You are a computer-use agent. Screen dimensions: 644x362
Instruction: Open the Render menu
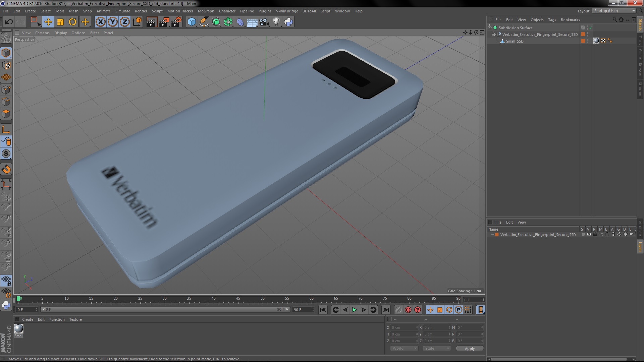[141, 11]
